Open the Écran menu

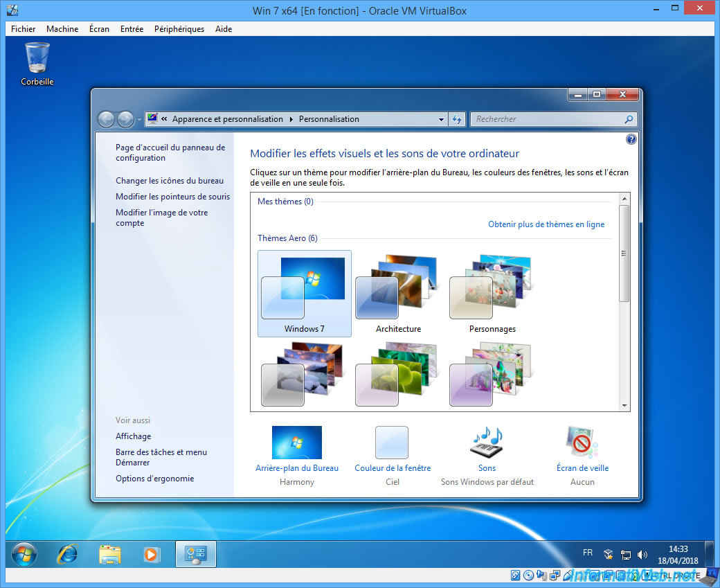(99, 29)
